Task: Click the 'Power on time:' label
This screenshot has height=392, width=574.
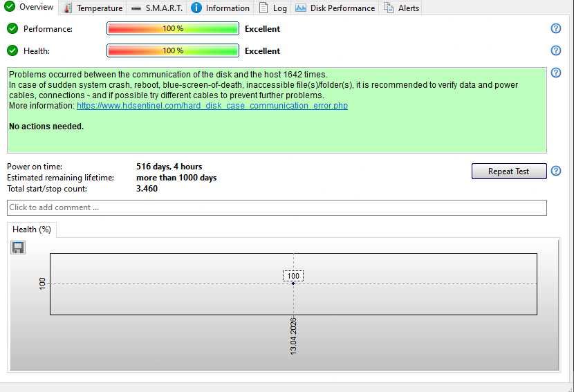Action: click(x=35, y=167)
